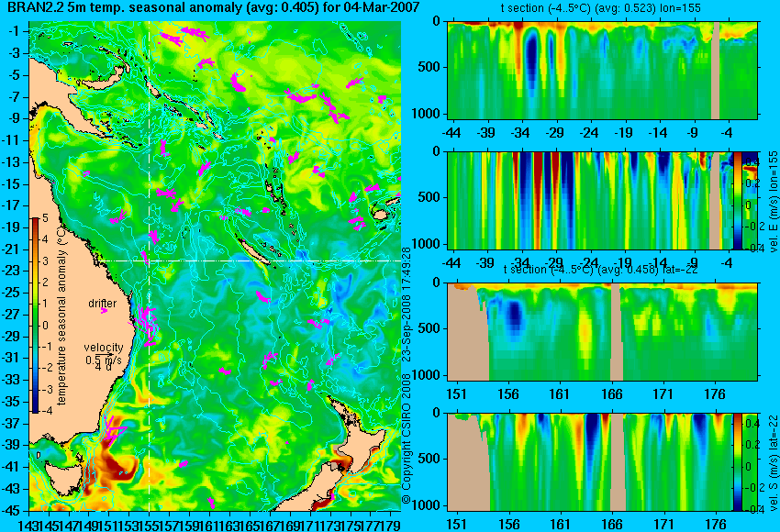This screenshot has width=780, height=532.
Task: Click the '-1' latitude tick at the map's top left
Action: coord(14,31)
